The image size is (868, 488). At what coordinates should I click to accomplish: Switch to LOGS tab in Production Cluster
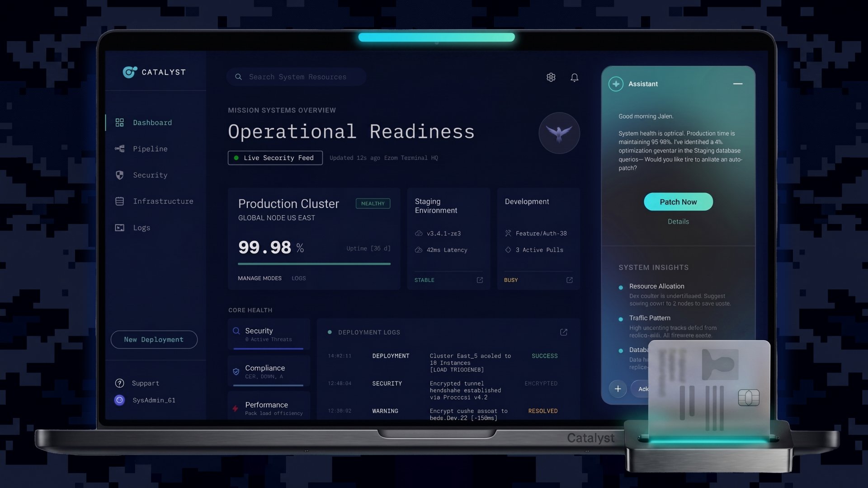[298, 278]
